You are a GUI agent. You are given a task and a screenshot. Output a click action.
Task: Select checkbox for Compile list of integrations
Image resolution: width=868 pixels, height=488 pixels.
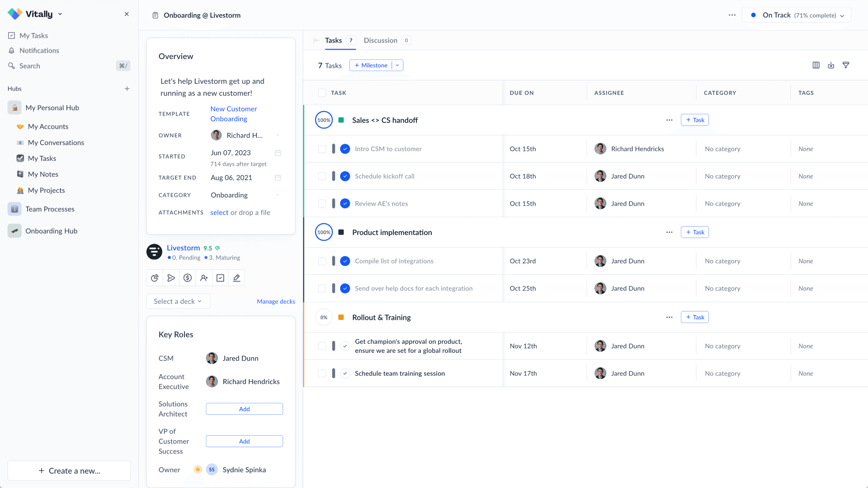pos(322,261)
